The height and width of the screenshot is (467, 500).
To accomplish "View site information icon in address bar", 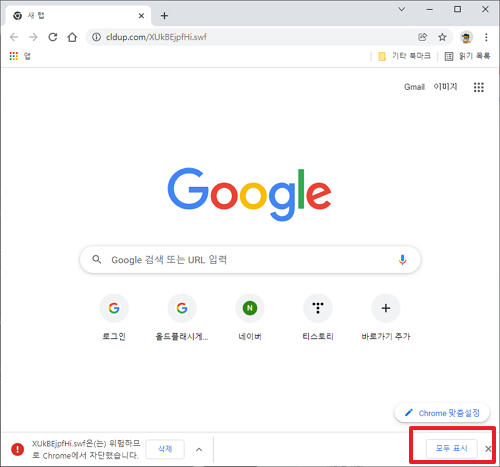I will click(96, 37).
